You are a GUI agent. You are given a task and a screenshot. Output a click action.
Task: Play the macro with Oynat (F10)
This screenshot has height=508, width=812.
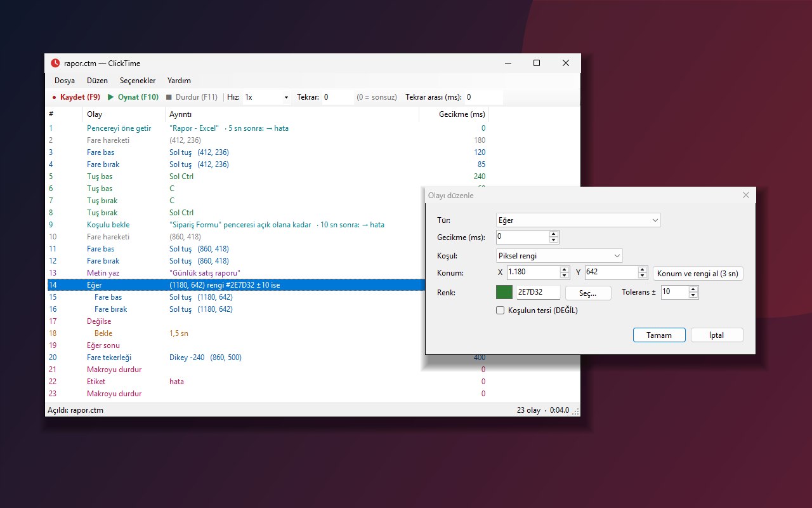(133, 97)
